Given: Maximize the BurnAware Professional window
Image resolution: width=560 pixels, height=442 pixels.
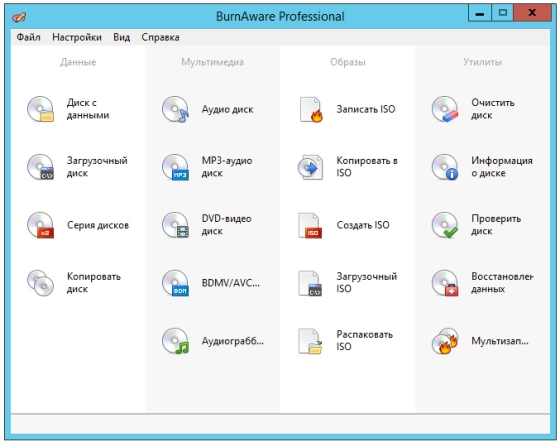Looking at the screenshot, I should (502, 13).
